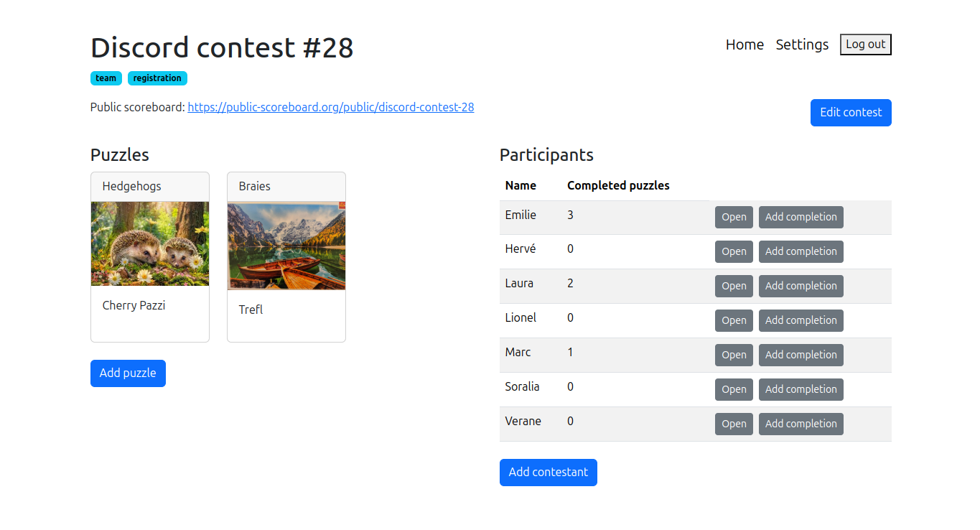The image size is (980, 530).
Task: Add completion for Verane
Action: point(801,424)
